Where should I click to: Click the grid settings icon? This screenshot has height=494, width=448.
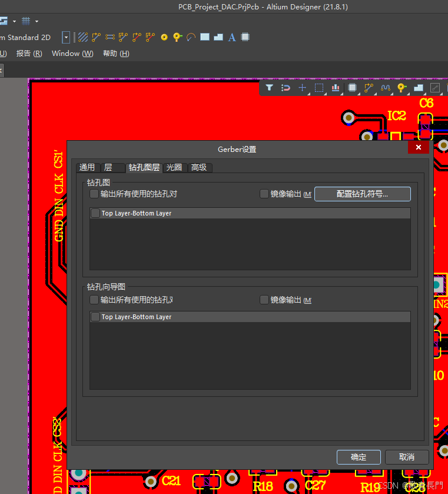pyautogui.click(x=26, y=21)
